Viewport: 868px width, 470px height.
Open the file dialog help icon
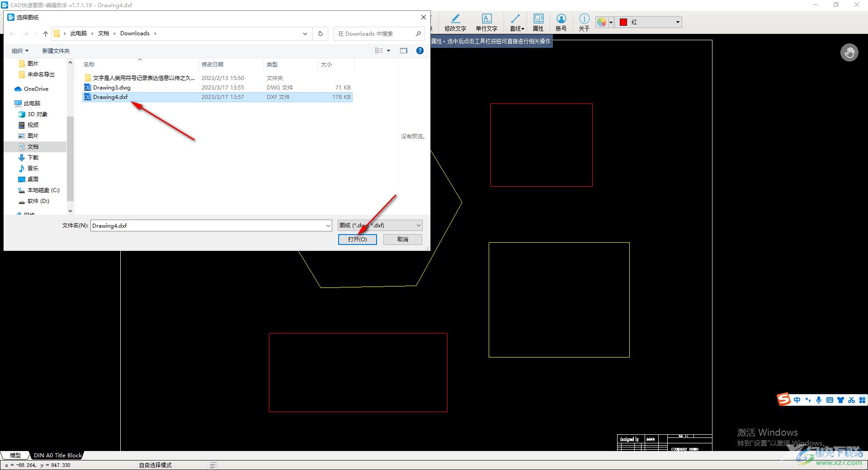click(x=420, y=51)
